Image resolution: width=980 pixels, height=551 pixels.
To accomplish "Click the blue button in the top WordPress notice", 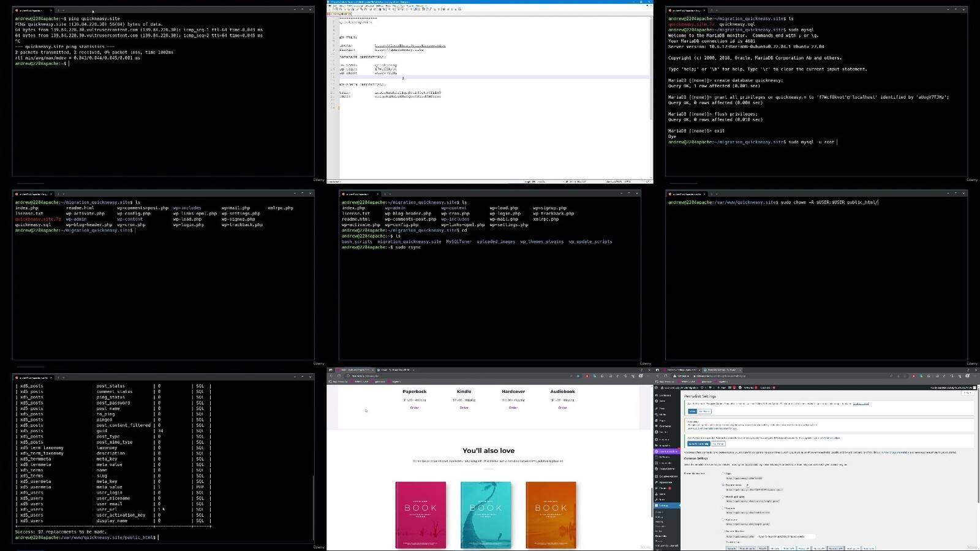I will point(692,411).
